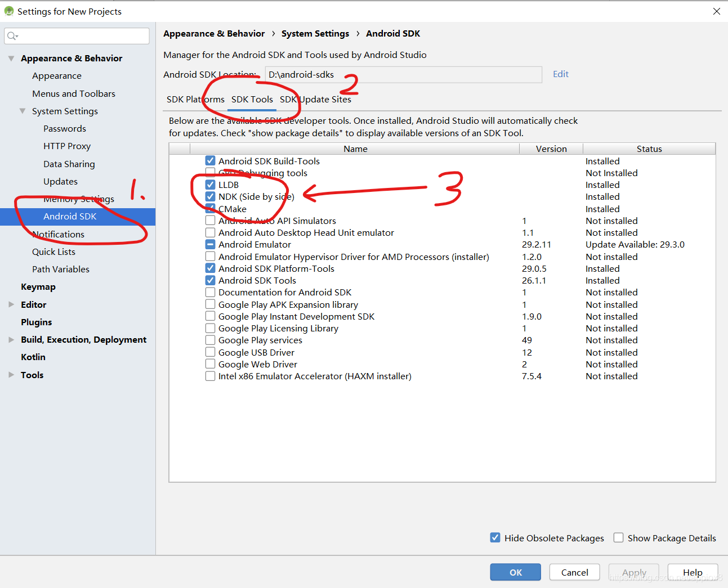Uncheck Android SDK Platform-Tools checkbox
The width and height of the screenshot is (728, 588).
tap(210, 268)
